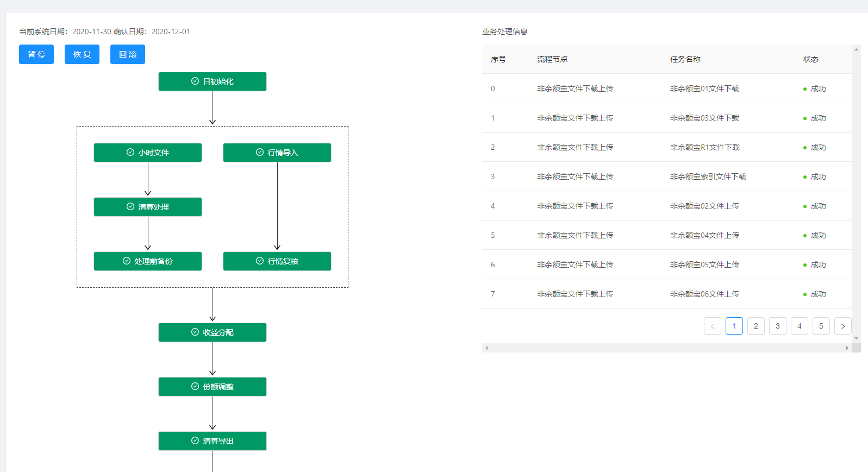Click the 恢复 (resume) button

[82, 54]
